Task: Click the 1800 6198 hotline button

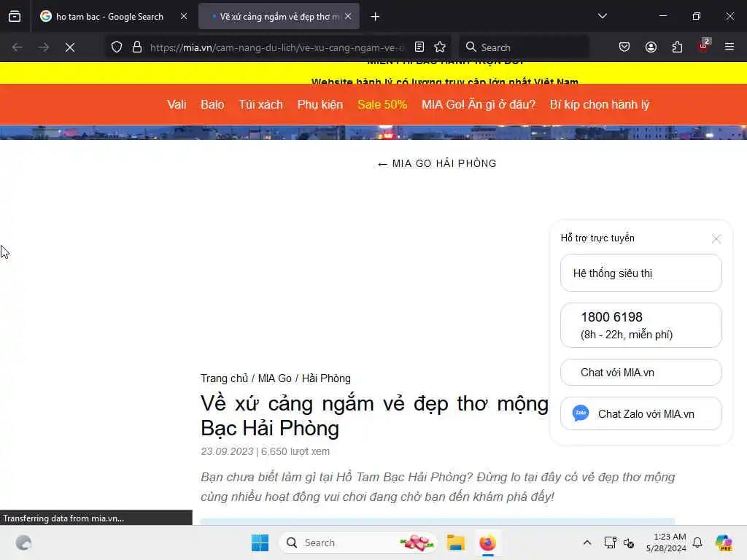Action: tap(641, 325)
